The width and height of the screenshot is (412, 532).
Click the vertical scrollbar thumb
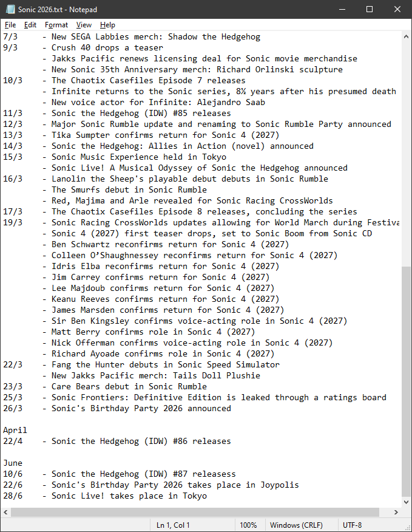(406, 381)
